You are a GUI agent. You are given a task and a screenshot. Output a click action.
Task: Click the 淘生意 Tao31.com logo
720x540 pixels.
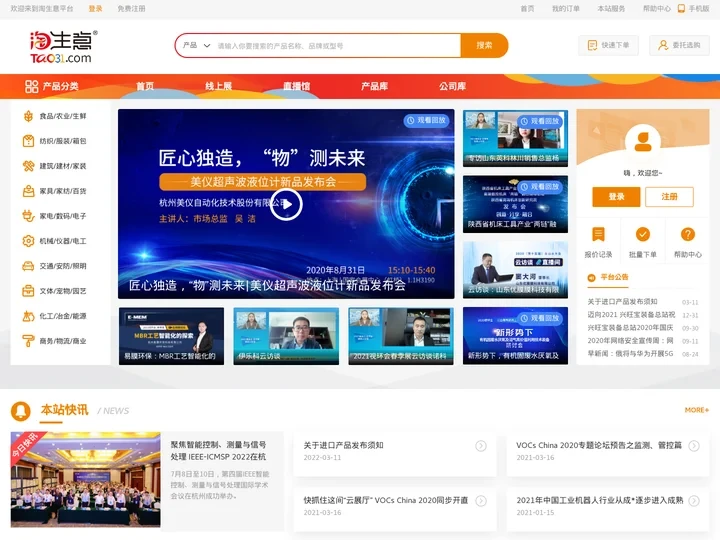tap(64, 46)
